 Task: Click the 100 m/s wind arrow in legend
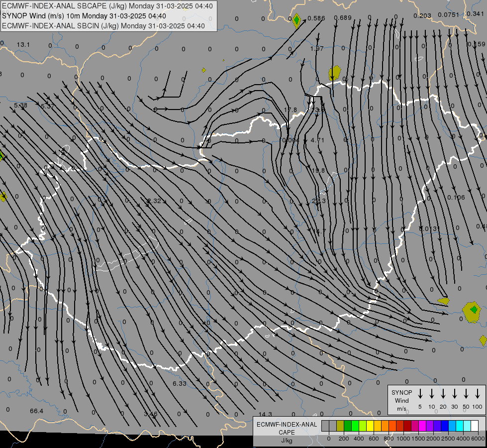478,393
